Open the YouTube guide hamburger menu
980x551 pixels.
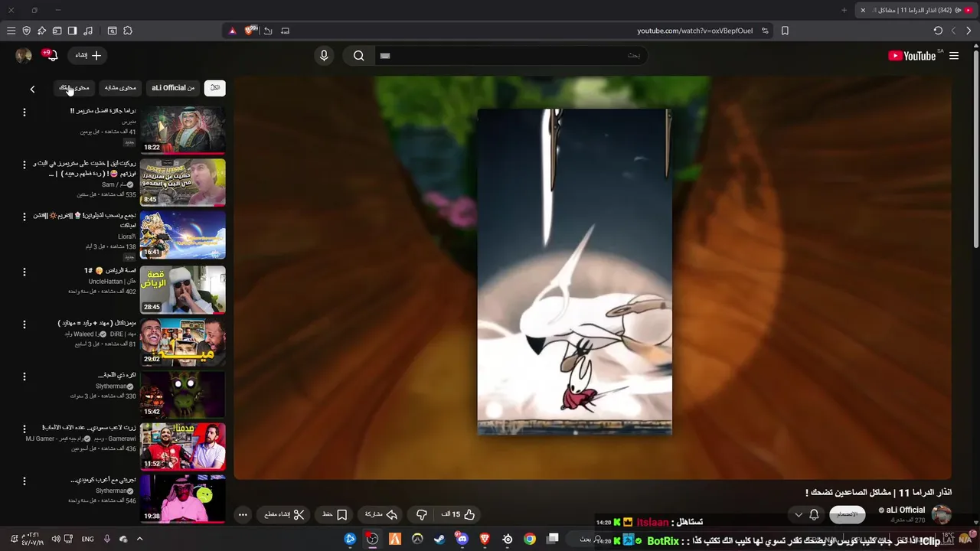coord(954,56)
